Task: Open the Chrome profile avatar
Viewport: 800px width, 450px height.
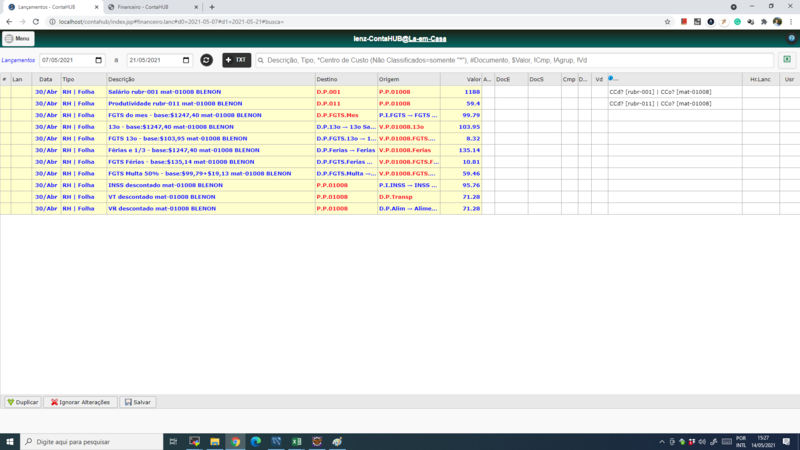Action: tap(777, 22)
